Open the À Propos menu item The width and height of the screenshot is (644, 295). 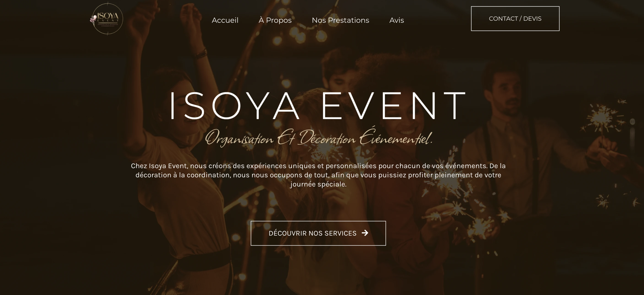[275, 20]
